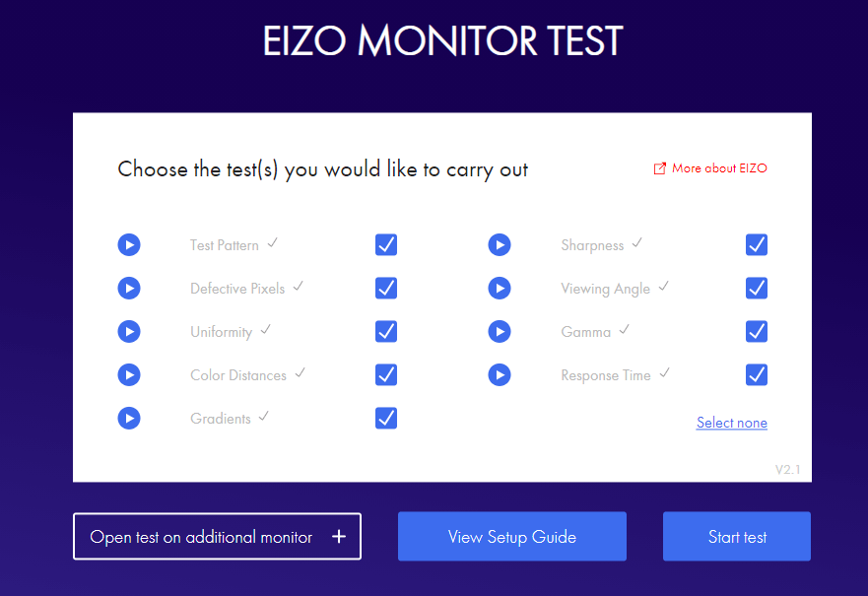Run the Gradients test play icon
Image resolution: width=868 pixels, height=596 pixels.
[129, 419]
